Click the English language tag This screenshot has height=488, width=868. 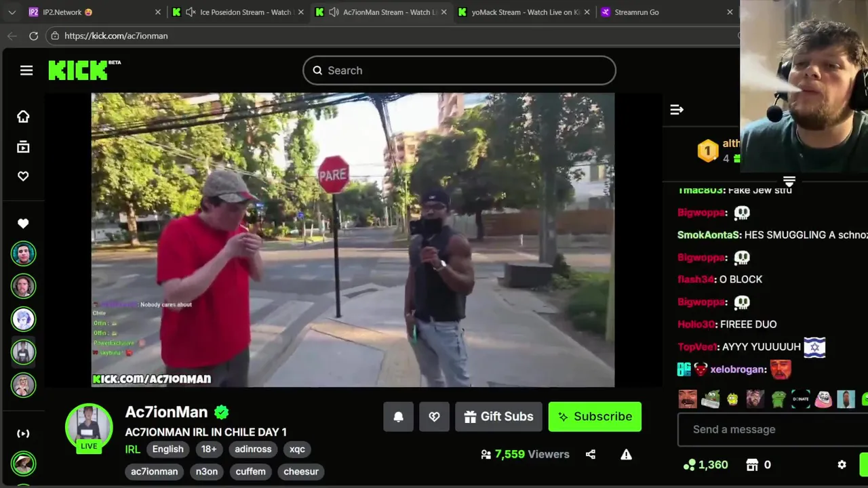167,449
